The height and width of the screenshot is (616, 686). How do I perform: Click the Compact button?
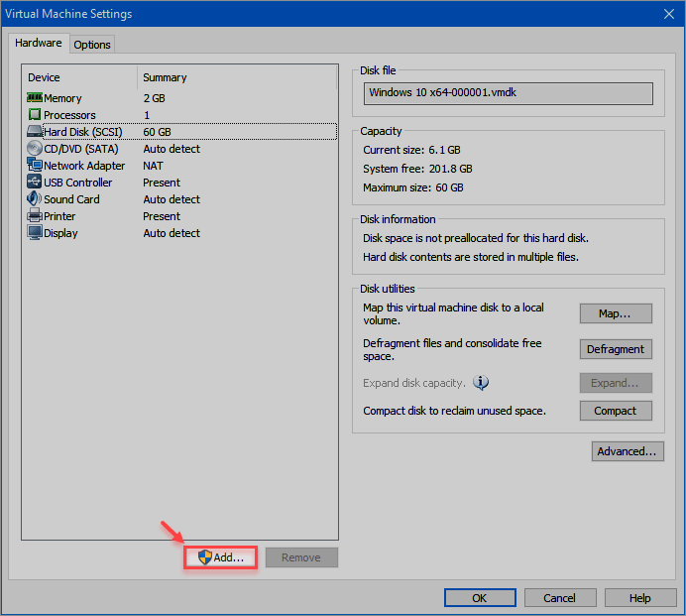click(616, 411)
